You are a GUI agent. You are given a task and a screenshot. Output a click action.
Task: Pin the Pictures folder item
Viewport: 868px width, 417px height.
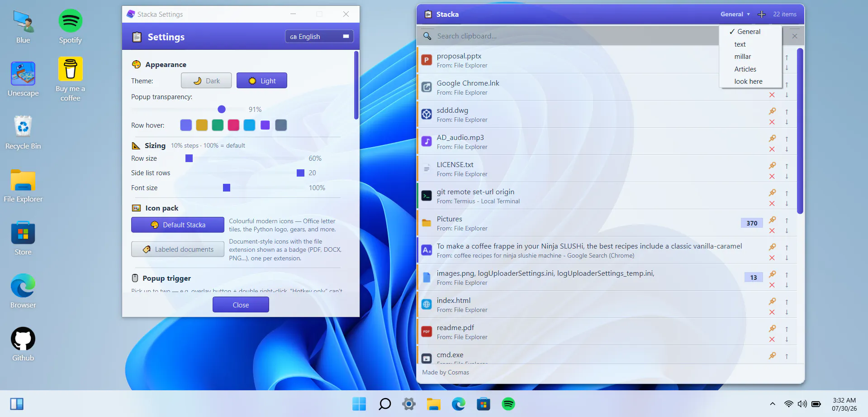pyautogui.click(x=772, y=220)
